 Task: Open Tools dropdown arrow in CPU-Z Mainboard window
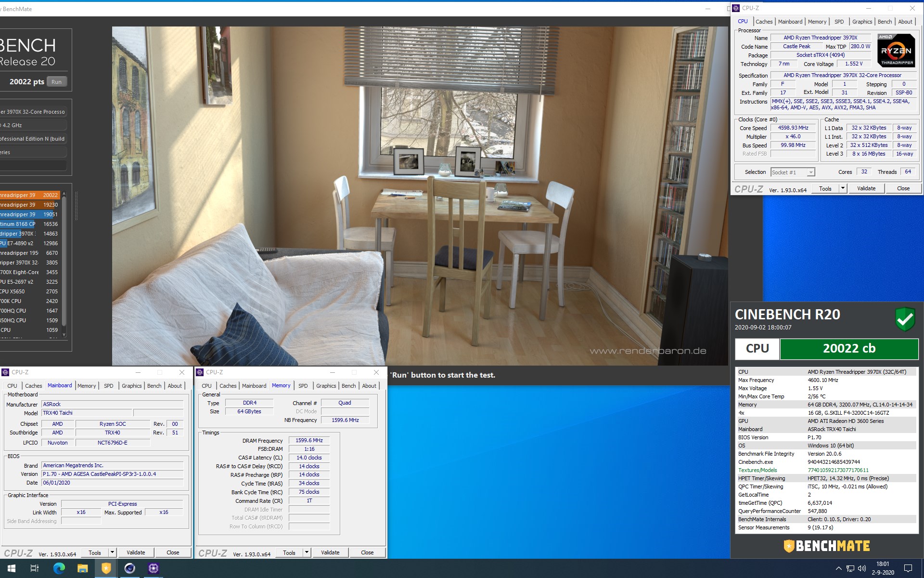click(x=112, y=552)
